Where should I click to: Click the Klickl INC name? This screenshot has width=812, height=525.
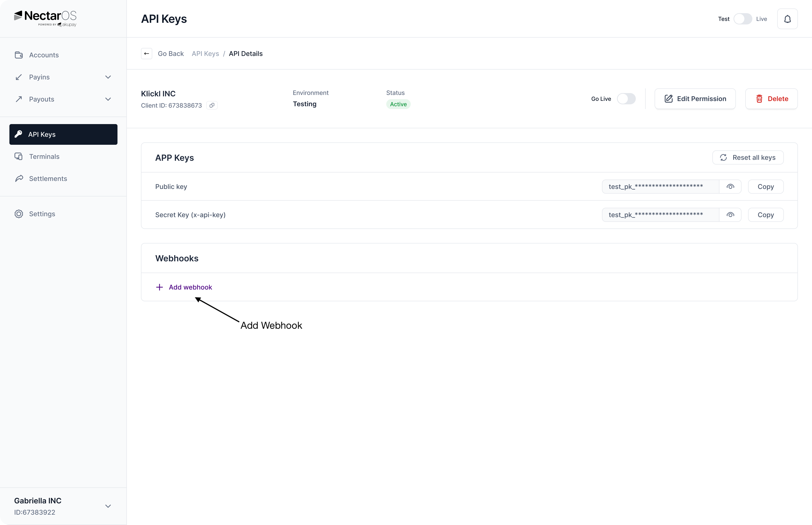tap(158, 94)
